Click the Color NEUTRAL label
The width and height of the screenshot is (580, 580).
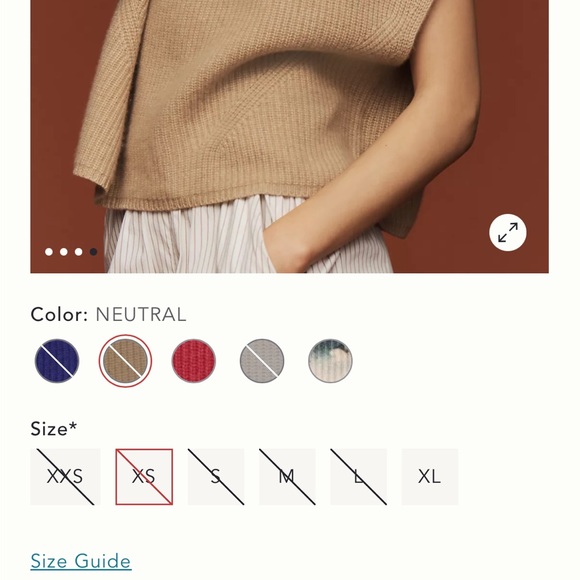coord(108,315)
